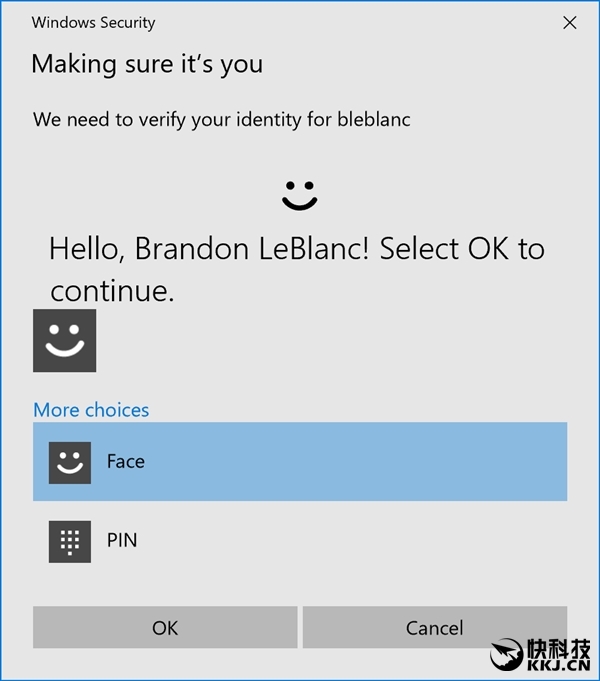The width and height of the screenshot is (600, 681).
Task: Choose the PIN sign-in label
Action: point(122,541)
